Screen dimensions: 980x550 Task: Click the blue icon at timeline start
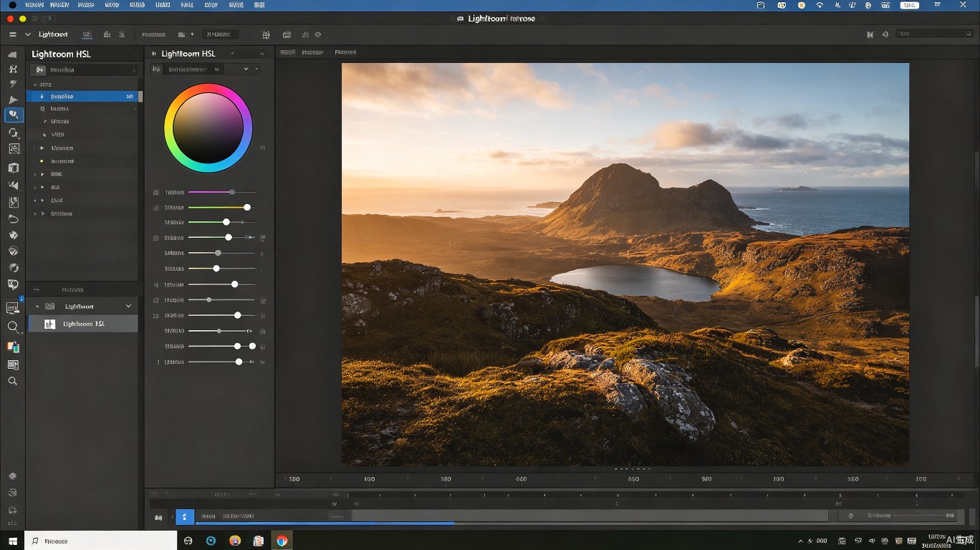[185, 516]
